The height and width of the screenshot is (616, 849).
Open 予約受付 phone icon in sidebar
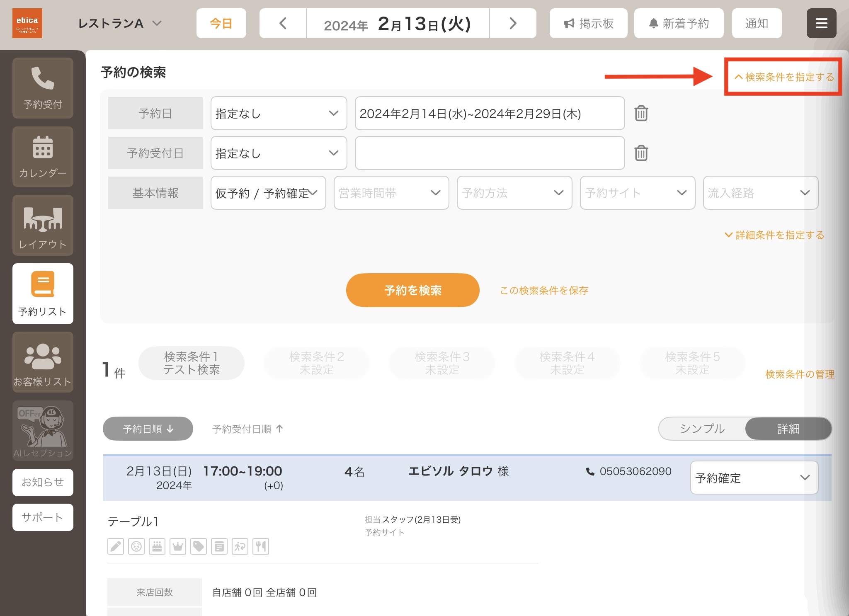(43, 88)
